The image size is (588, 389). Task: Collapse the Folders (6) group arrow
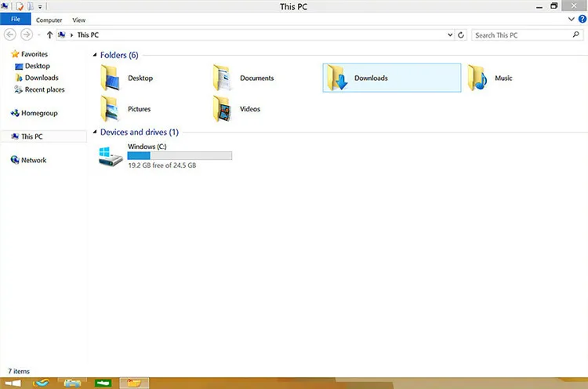click(x=95, y=55)
